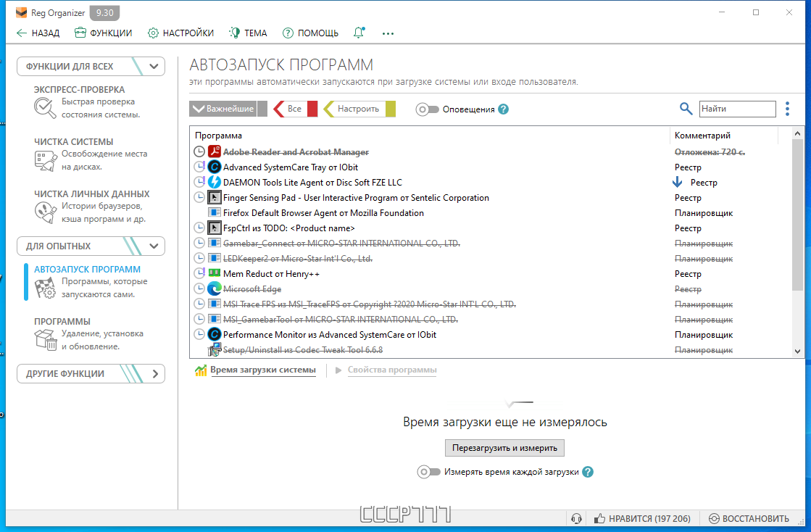Select Firefox Default Browser Agent row
This screenshot has height=532, width=811.
click(x=491, y=212)
